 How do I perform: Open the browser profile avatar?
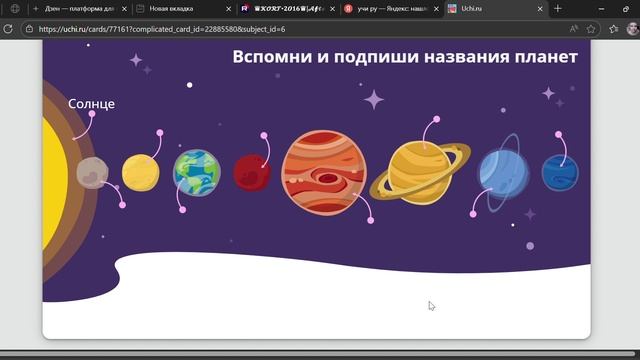click(632, 29)
